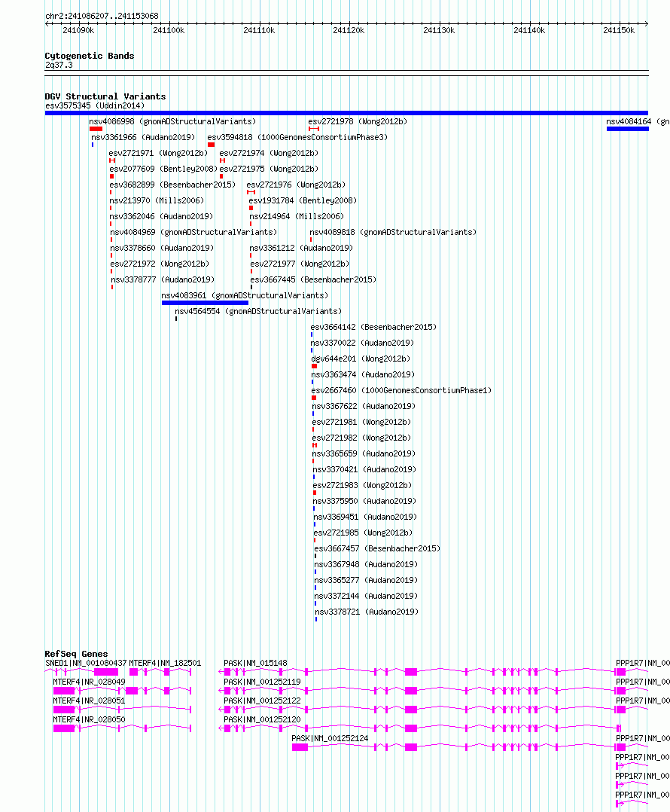The width and height of the screenshot is (670, 812).
Task: Click the blue nsv4083961 variant bar
Action: point(205,303)
